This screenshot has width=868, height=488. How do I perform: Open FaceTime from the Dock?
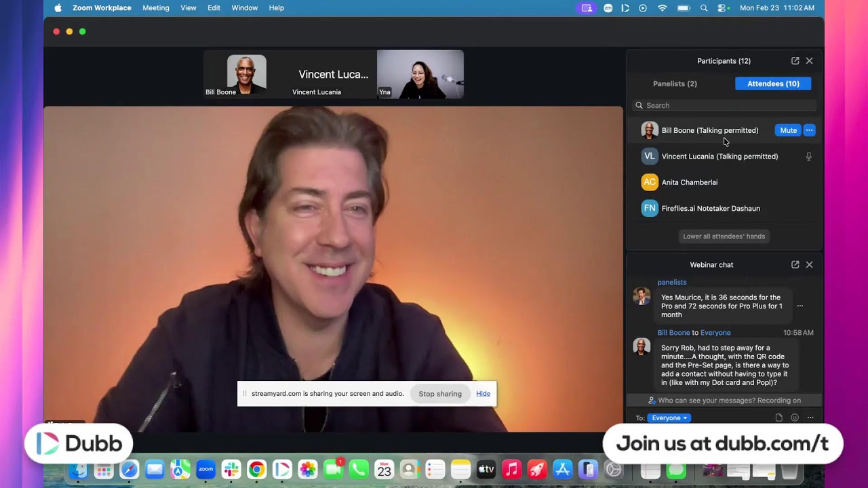(333, 469)
